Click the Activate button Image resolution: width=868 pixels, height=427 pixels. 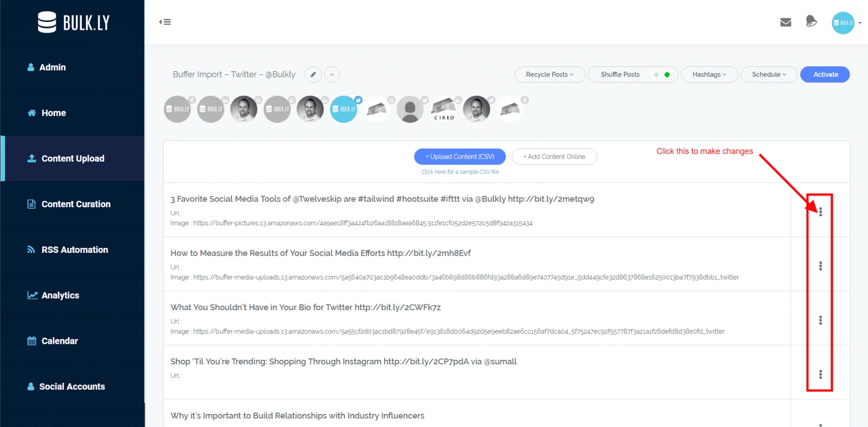(x=825, y=74)
